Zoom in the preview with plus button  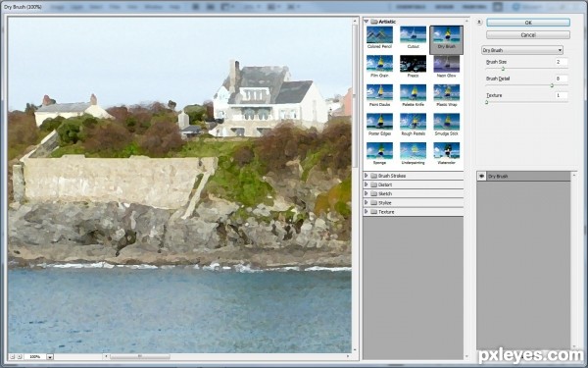click(x=20, y=357)
